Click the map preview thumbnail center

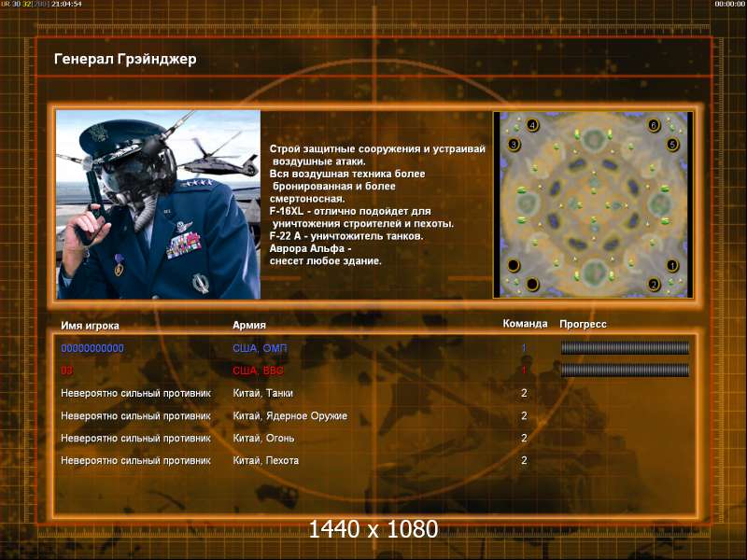[x=593, y=204]
